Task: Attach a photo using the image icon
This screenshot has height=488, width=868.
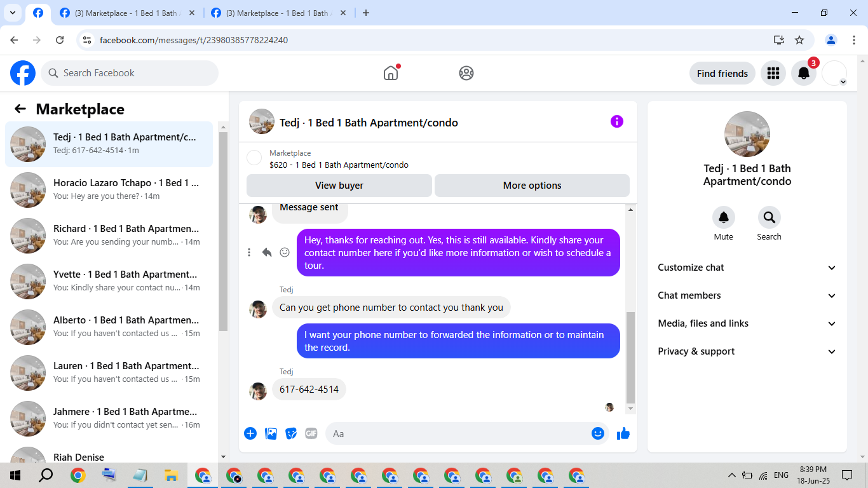Action: pyautogui.click(x=271, y=433)
